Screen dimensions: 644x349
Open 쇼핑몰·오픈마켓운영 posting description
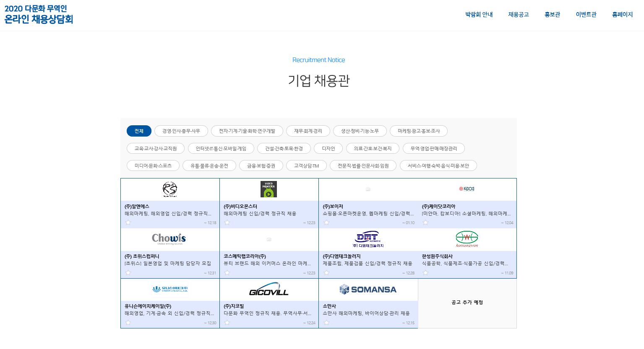coord(368,214)
